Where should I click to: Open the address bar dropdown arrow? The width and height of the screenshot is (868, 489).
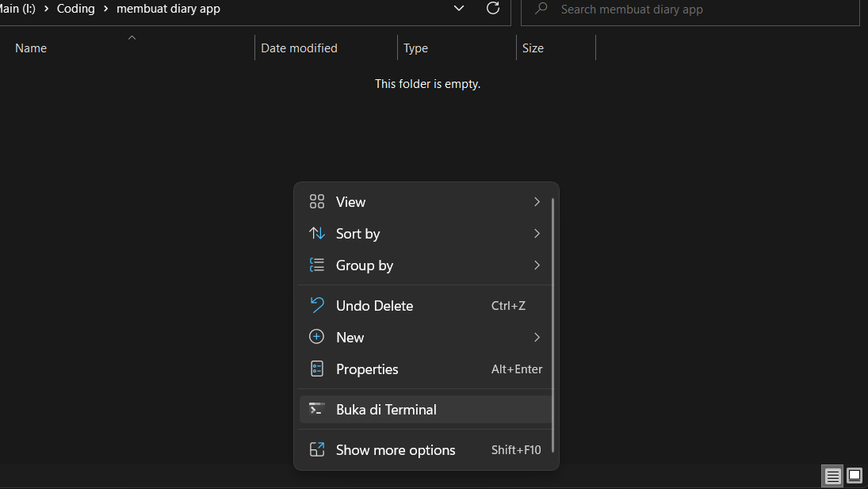click(458, 8)
